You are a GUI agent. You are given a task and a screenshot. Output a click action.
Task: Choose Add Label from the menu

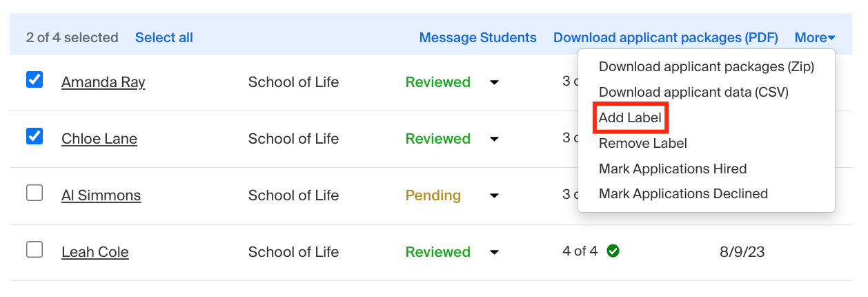630,118
